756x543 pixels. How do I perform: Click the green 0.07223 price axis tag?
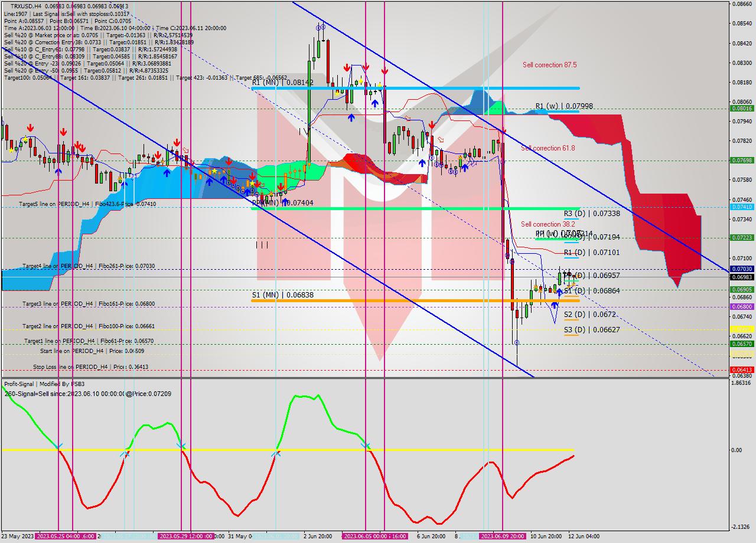(742, 238)
